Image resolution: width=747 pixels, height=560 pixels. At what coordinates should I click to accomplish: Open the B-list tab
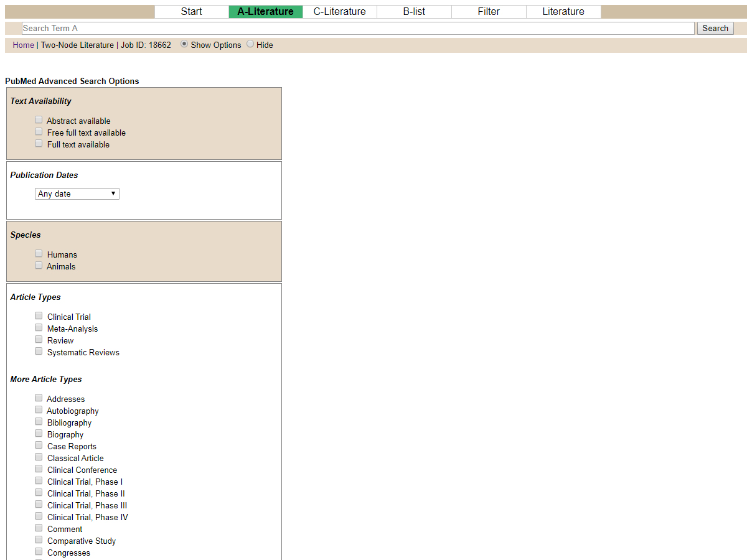414,11
